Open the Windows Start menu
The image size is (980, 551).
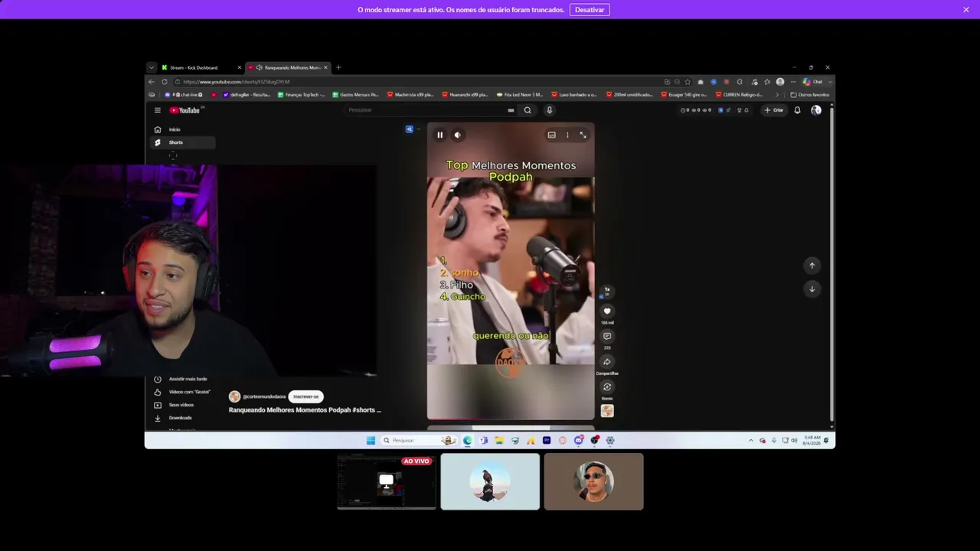pyautogui.click(x=371, y=440)
